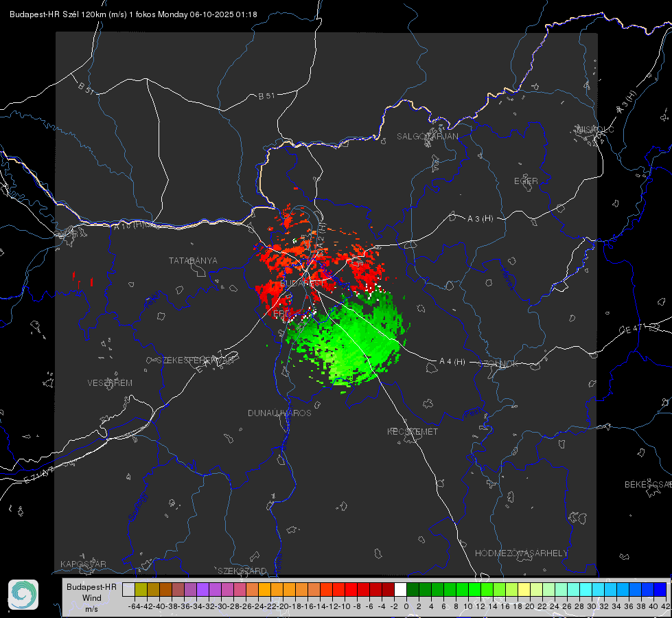This screenshot has height=618, width=672.
Task: Click the 'Budapest-HR Wind m/s' legend title
Action: click(x=91, y=597)
